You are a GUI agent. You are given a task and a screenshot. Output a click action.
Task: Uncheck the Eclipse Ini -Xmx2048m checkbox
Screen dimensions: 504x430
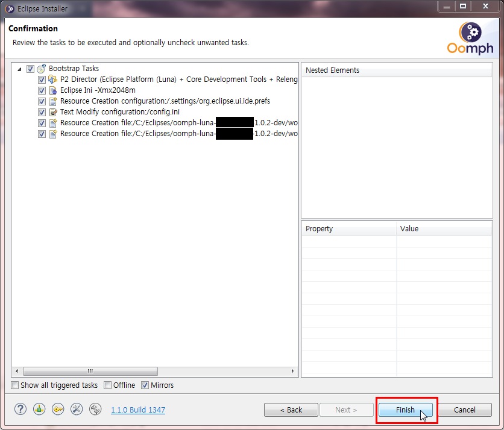tap(42, 90)
